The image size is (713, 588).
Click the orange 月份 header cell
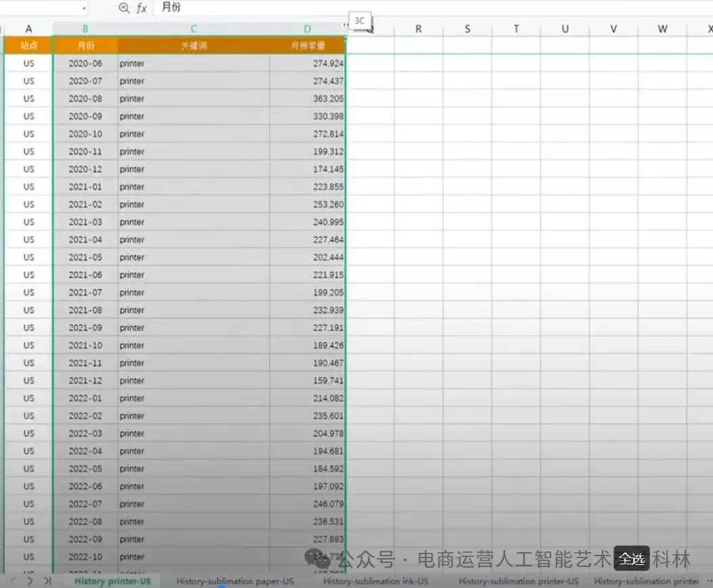[85, 45]
